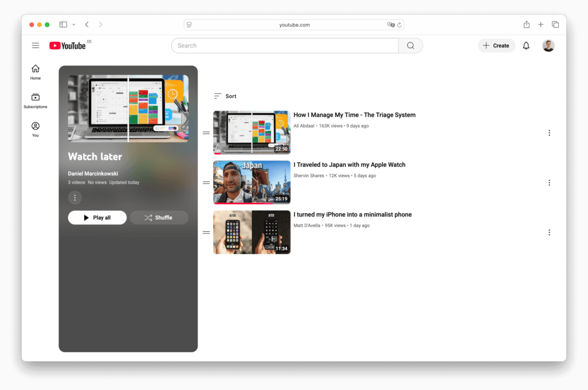Click the Create button
The width and height of the screenshot is (588, 390).
click(x=496, y=46)
